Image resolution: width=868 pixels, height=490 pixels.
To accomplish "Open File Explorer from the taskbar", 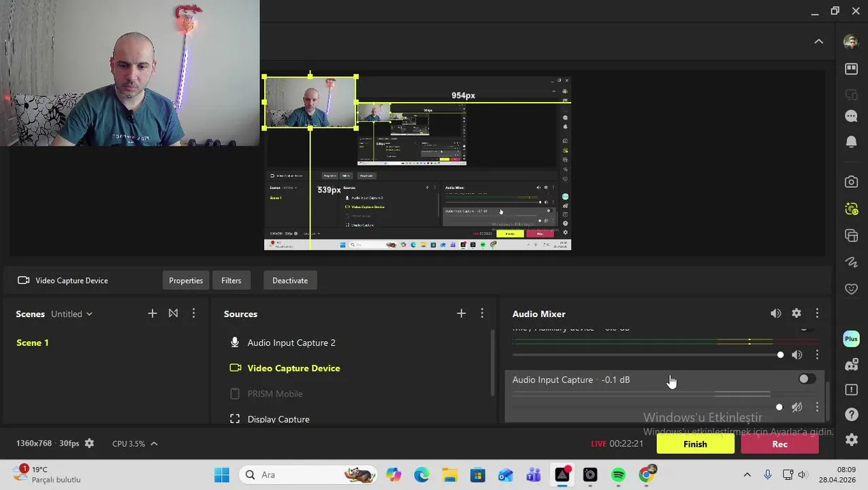I will (x=449, y=474).
